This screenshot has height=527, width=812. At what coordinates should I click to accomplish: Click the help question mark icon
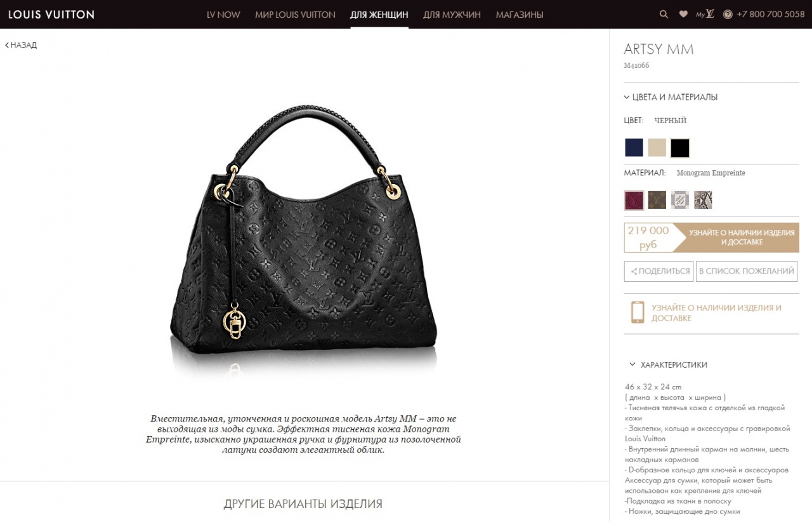click(x=728, y=14)
